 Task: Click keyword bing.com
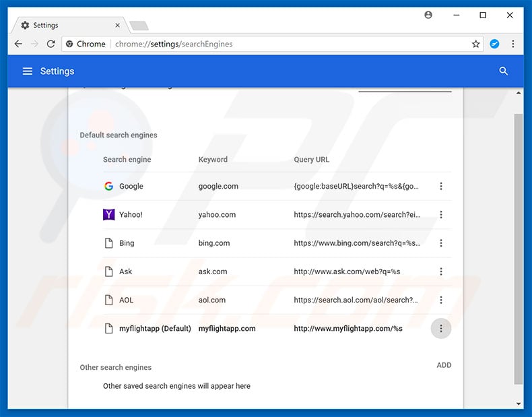coord(214,243)
